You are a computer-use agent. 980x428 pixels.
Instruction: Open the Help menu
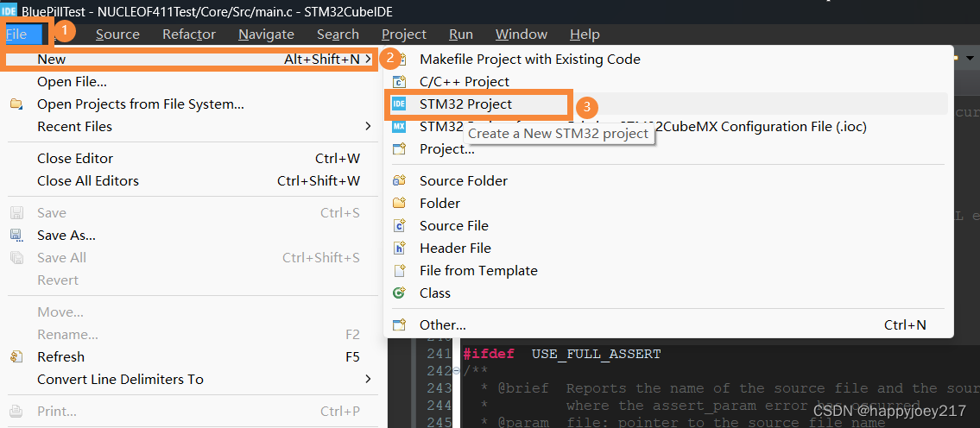585,35
